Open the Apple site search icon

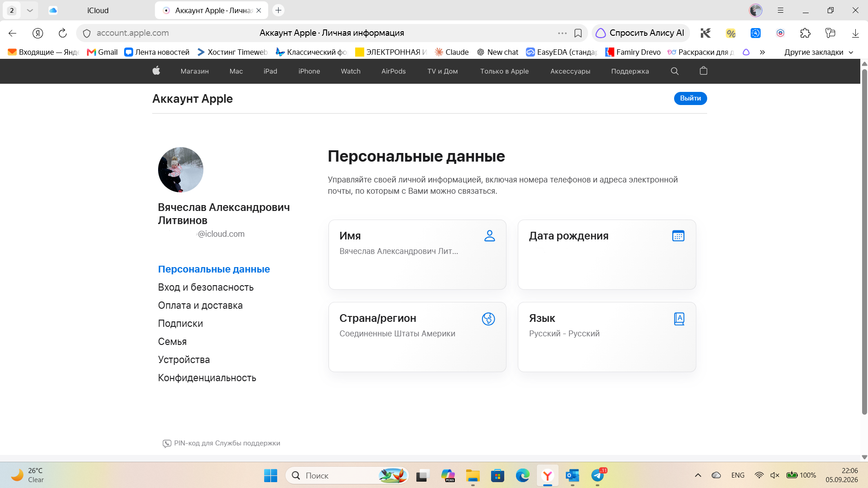click(x=675, y=71)
